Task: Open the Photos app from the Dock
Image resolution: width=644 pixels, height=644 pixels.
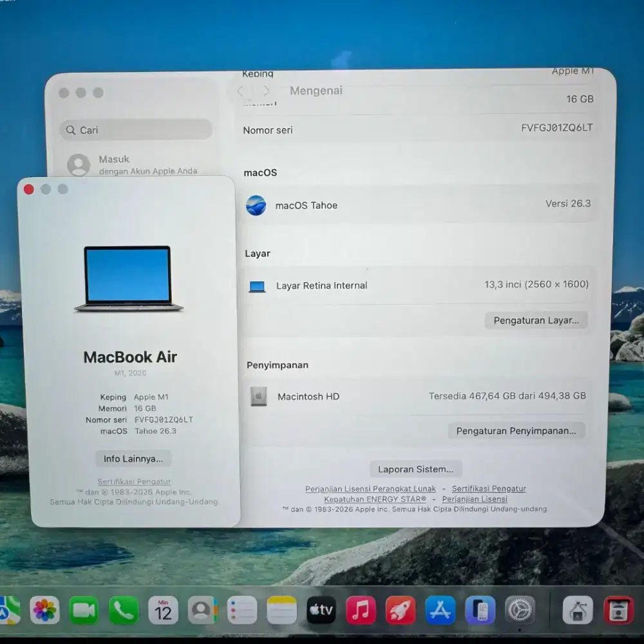Action: click(44, 609)
